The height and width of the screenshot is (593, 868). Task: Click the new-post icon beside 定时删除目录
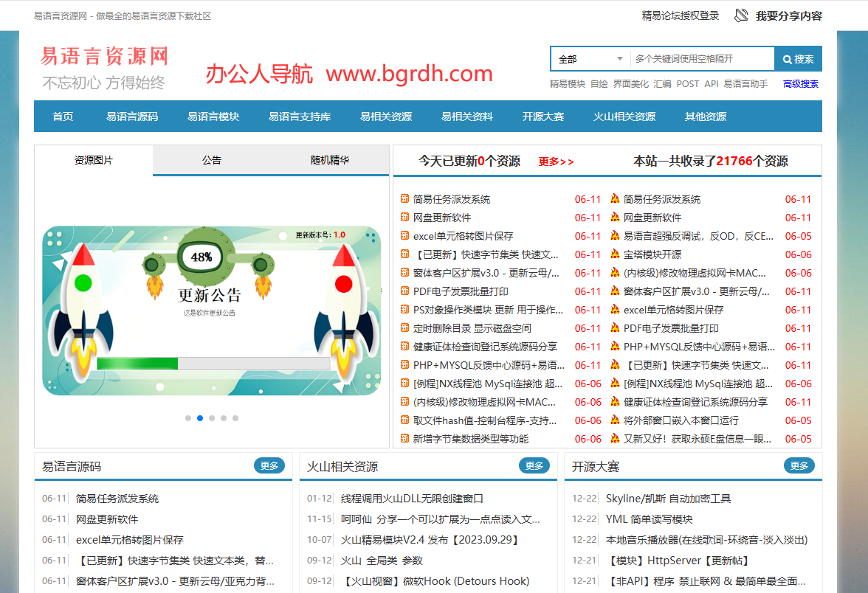(404, 328)
